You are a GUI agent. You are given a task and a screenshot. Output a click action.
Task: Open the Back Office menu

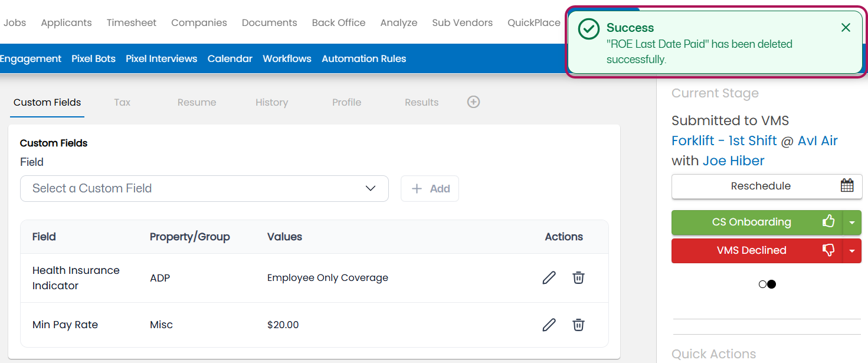(339, 22)
